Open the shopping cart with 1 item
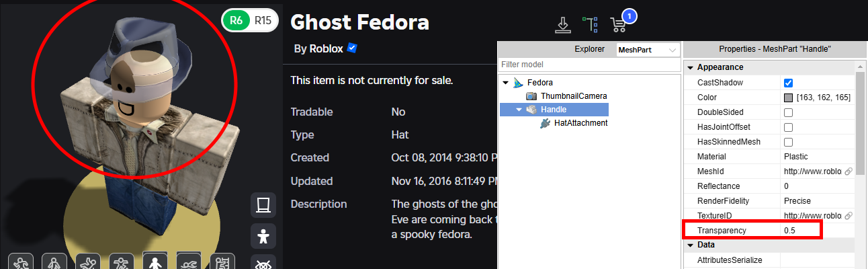Viewport: 868px width, 269px height. tap(619, 25)
